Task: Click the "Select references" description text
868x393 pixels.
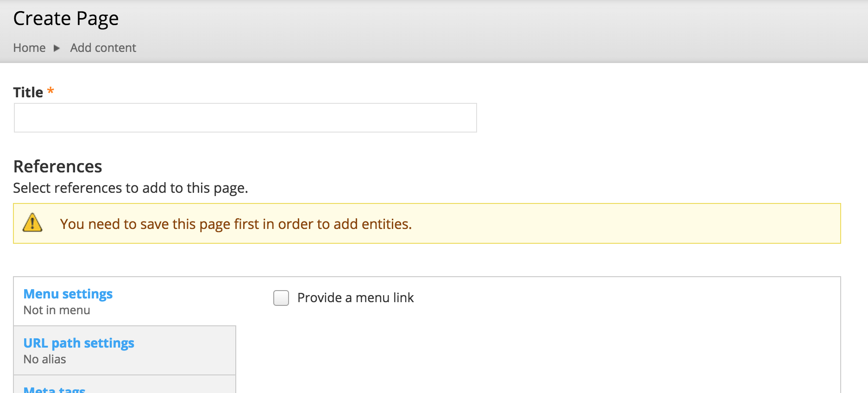Action: (131, 188)
